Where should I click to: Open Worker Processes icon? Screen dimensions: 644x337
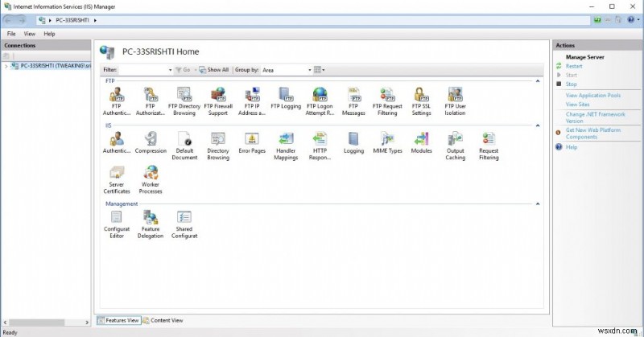(151, 179)
